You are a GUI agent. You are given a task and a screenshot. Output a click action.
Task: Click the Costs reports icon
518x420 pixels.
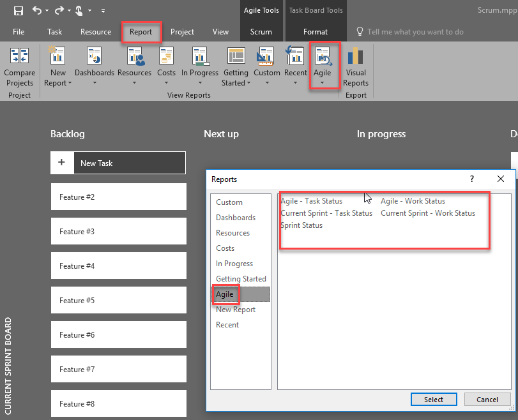[166, 56]
